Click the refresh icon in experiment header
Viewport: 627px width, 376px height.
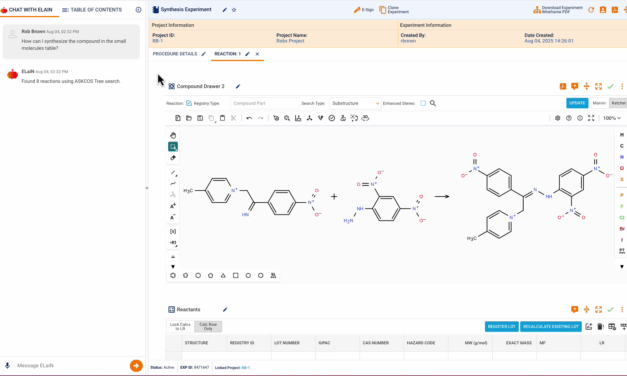coord(591,10)
